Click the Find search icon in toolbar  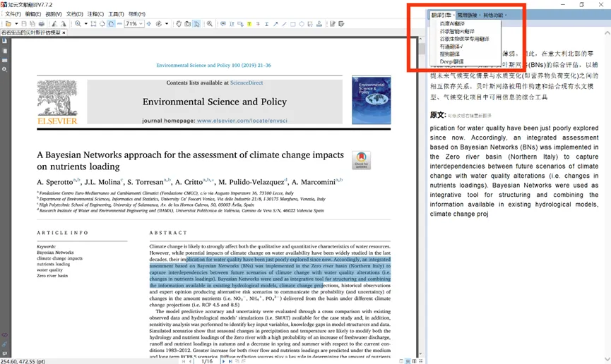[x=210, y=24]
